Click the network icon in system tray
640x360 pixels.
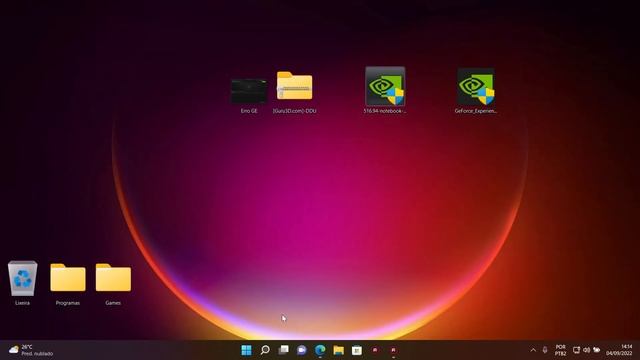coord(576,350)
